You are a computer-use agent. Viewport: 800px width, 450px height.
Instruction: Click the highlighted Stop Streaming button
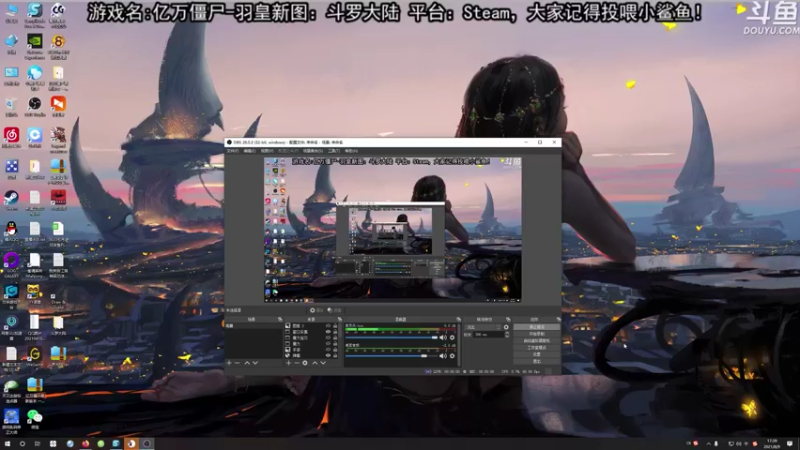536,327
